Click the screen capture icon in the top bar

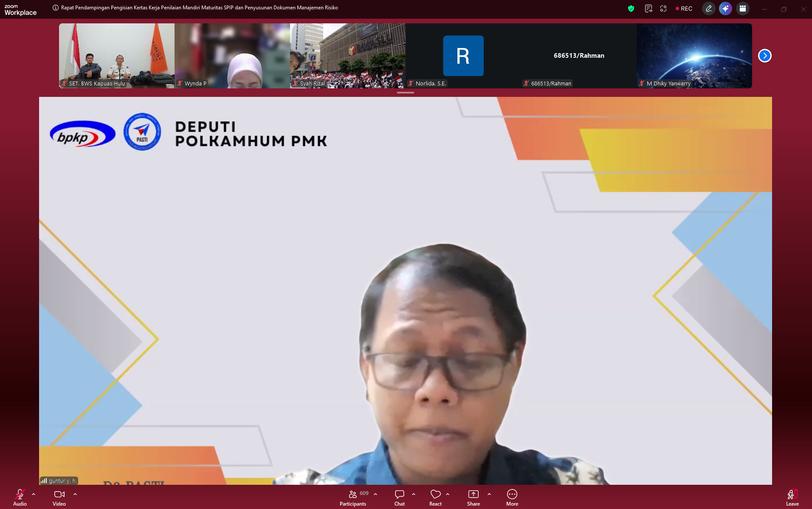coord(663,8)
